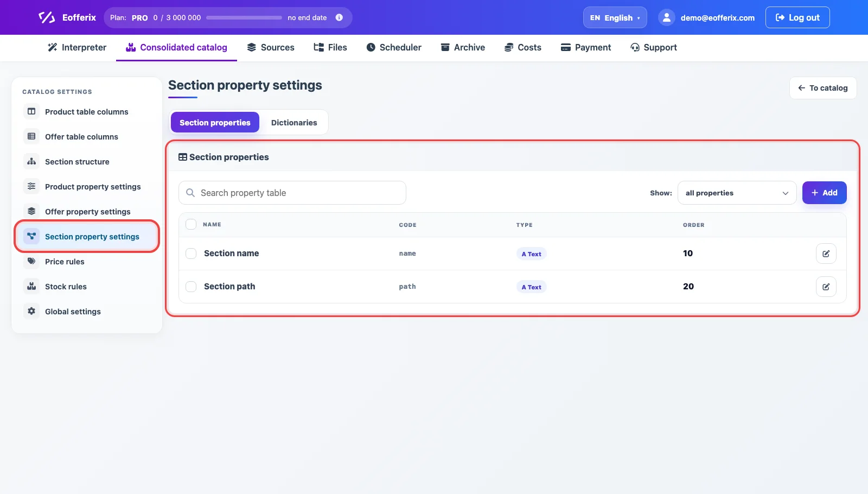Click the Section property settings node icon
The height and width of the screenshot is (494, 868).
31,236
